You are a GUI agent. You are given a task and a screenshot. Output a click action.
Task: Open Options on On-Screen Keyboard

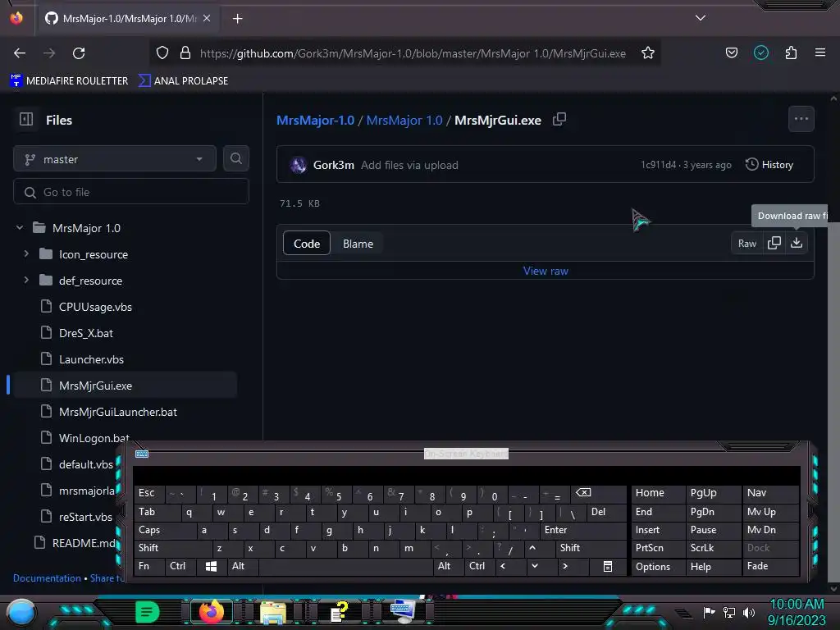click(659, 567)
